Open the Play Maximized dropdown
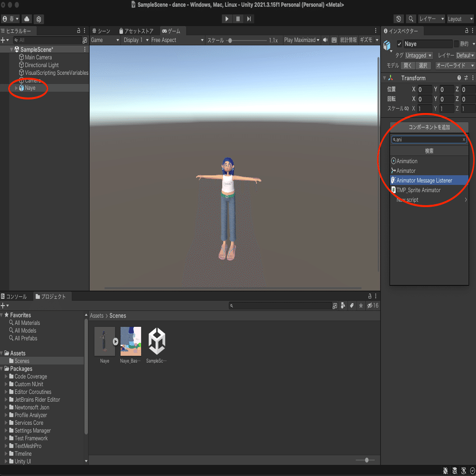 (x=302, y=40)
